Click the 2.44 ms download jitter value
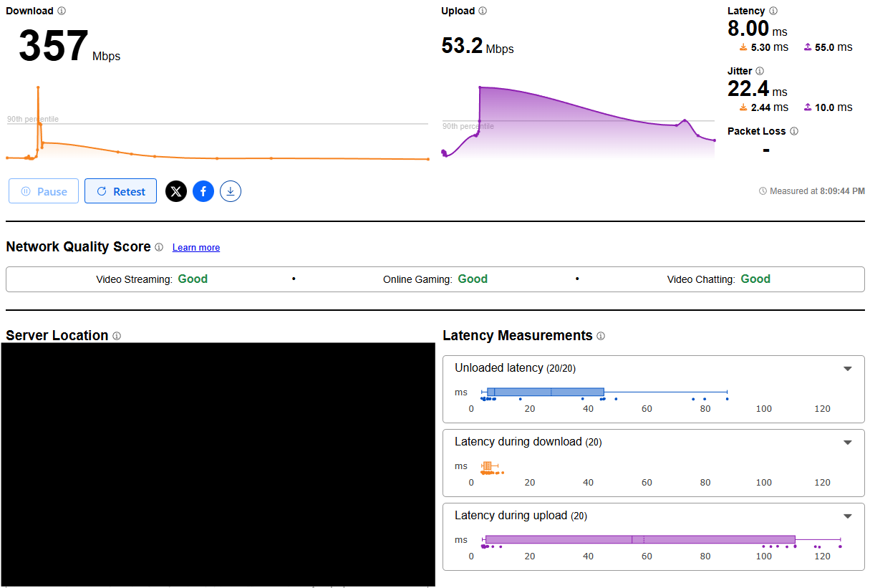The width and height of the screenshot is (870, 588). (x=764, y=107)
